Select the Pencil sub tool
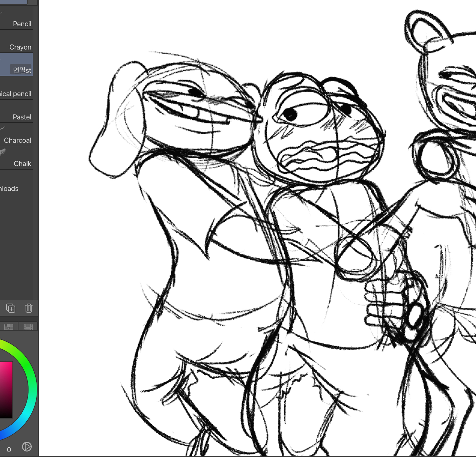476x457 pixels. pyautogui.click(x=16, y=18)
